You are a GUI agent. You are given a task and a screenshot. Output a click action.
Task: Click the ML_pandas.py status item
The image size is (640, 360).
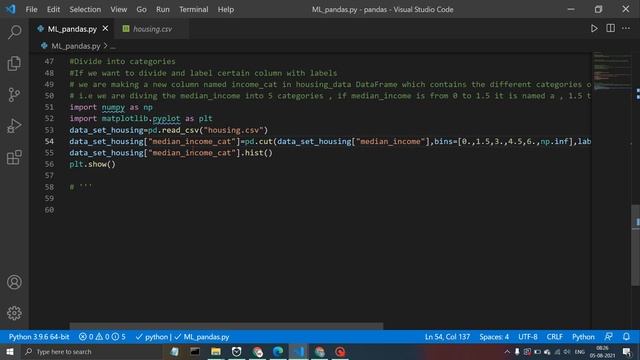(202, 337)
